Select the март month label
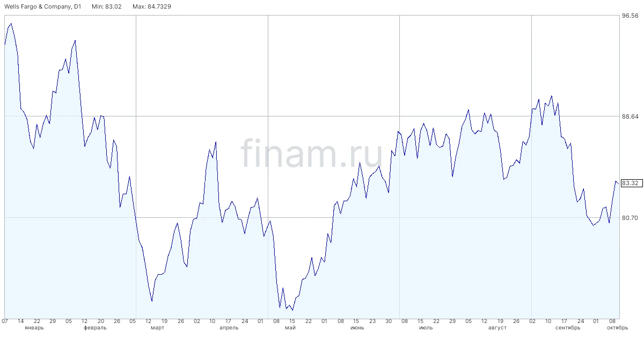Image resolution: width=644 pixels, height=338 pixels. pos(158,327)
